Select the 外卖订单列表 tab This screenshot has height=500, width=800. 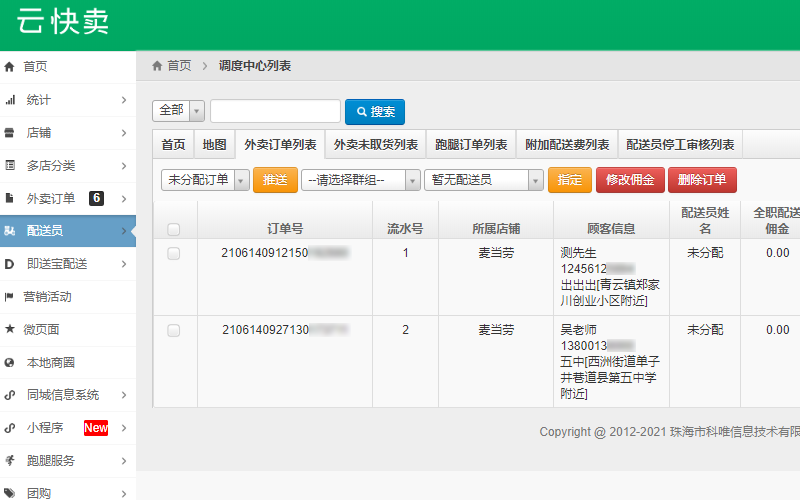point(280,145)
